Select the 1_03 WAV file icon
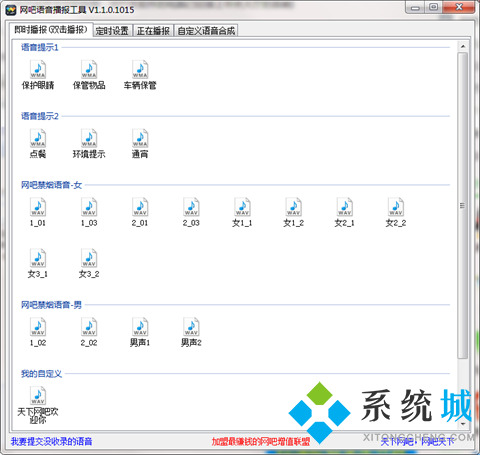This screenshot has width=480, height=455. pos(89,207)
